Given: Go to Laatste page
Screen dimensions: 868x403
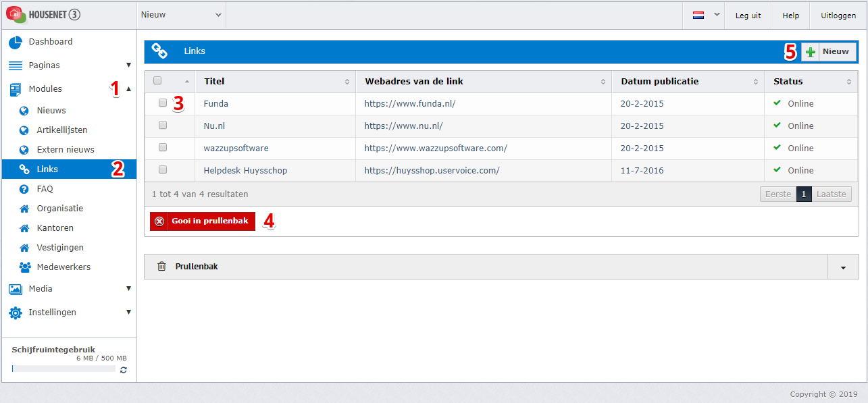Looking at the screenshot, I should coord(832,194).
